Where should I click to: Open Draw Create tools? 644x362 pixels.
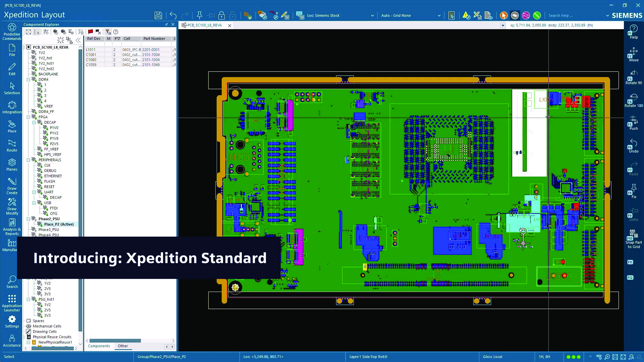(12, 186)
